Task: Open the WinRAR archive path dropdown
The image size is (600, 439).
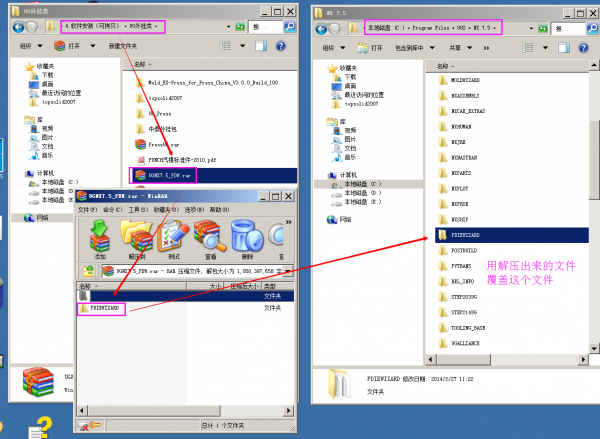Action: point(288,271)
